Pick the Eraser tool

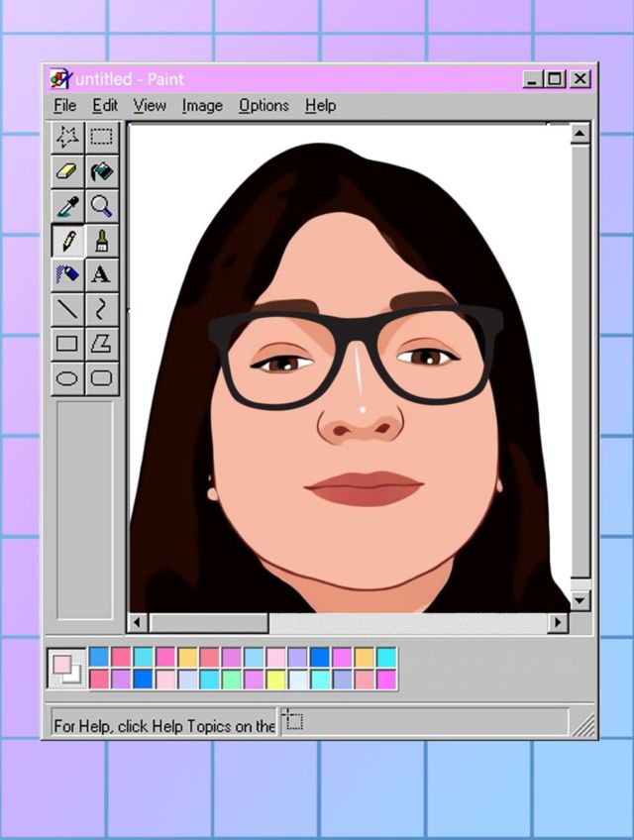coord(67,171)
